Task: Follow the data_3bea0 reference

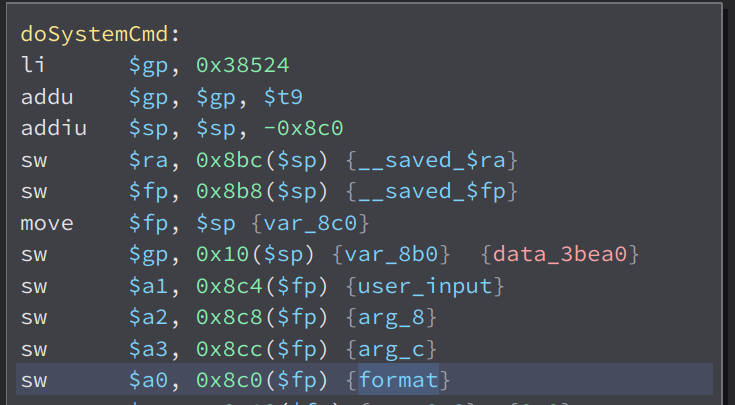Action: tap(560, 254)
